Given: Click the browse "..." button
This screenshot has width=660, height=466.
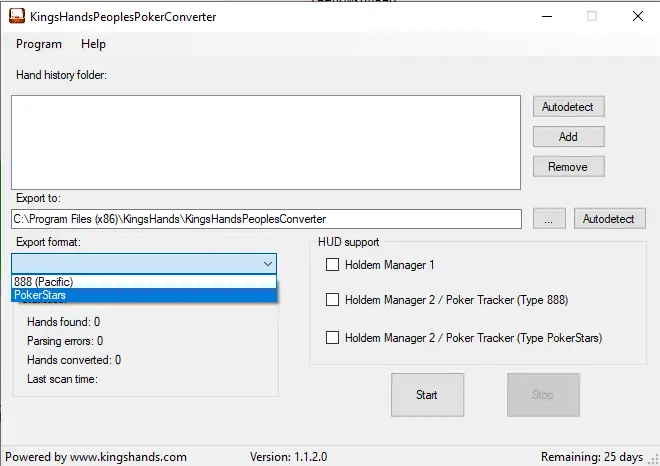Looking at the screenshot, I should point(549,219).
